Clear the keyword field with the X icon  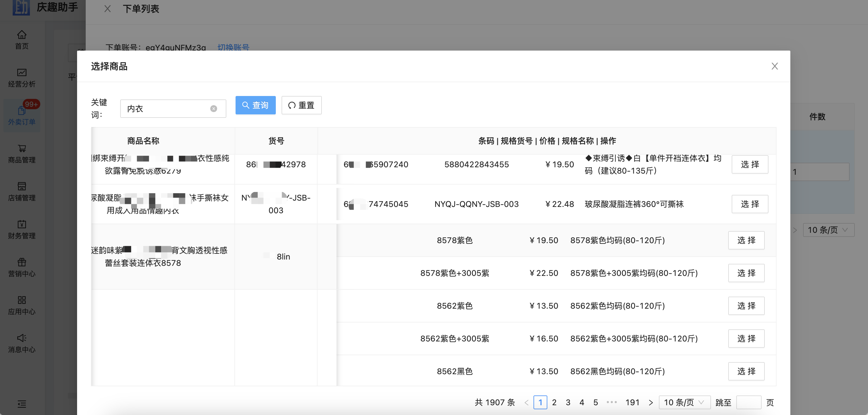click(214, 109)
